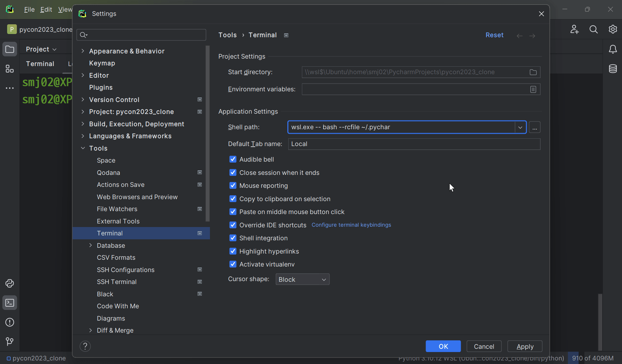Screen dimensions: 622x364
Task: Open the Terminal tool window icon
Action: pos(10,303)
